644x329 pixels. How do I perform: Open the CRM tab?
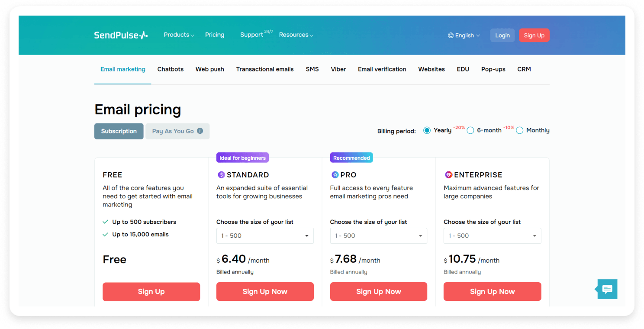pyautogui.click(x=524, y=69)
